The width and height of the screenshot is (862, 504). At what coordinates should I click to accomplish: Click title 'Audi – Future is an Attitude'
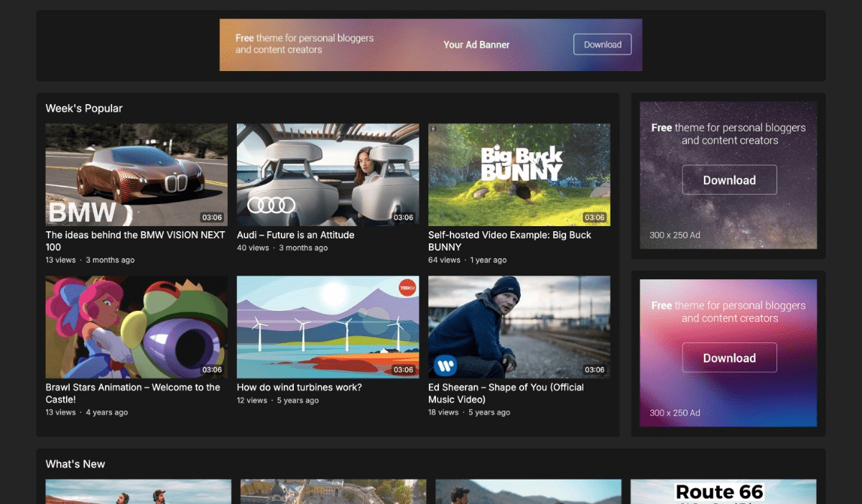(x=295, y=235)
